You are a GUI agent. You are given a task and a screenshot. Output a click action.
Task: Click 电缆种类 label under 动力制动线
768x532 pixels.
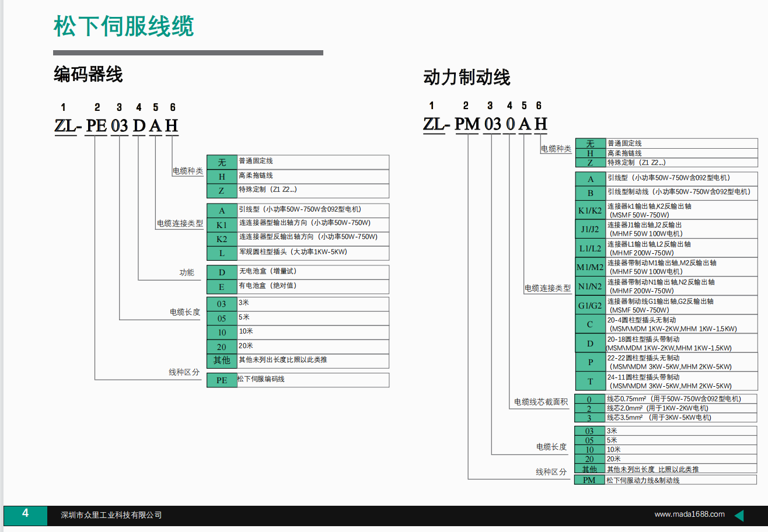click(556, 149)
